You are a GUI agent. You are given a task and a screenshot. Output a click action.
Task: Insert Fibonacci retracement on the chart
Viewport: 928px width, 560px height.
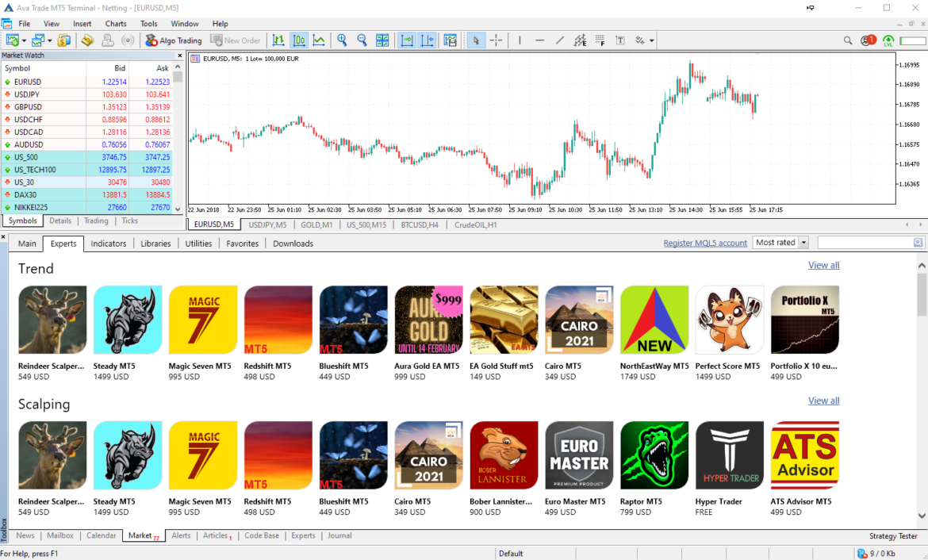(600, 40)
